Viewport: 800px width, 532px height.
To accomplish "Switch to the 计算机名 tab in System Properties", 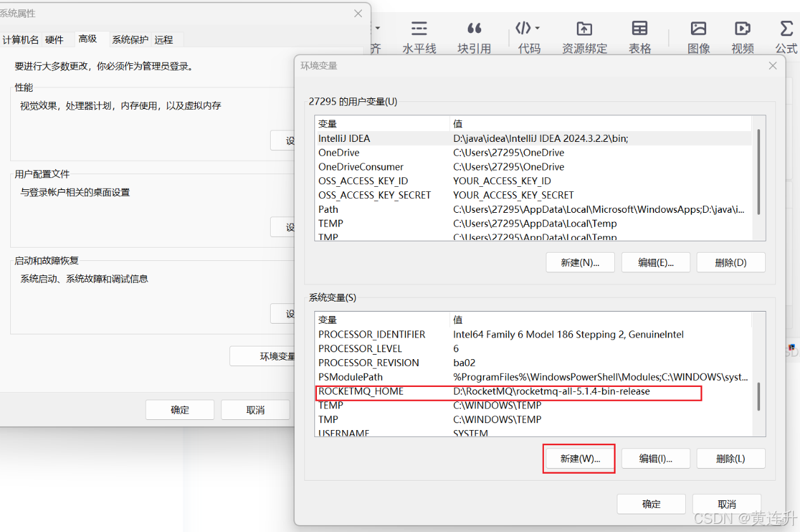I will click(x=21, y=39).
